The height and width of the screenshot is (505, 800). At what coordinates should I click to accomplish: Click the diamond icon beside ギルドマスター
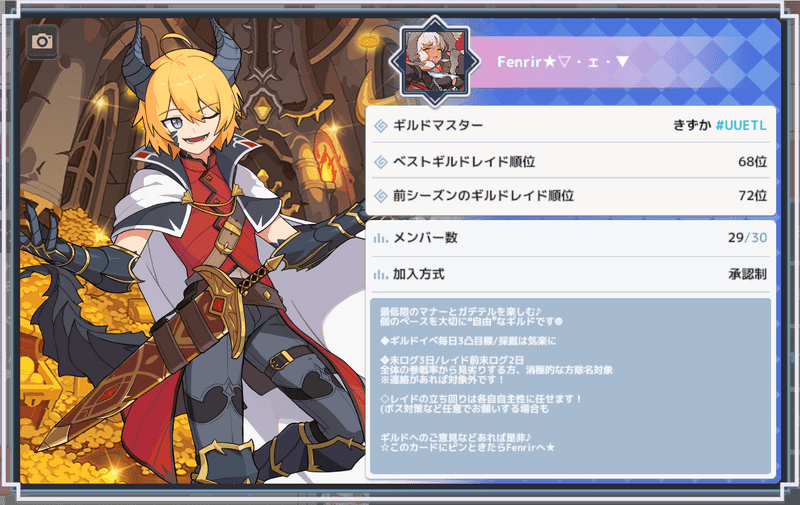click(381, 125)
